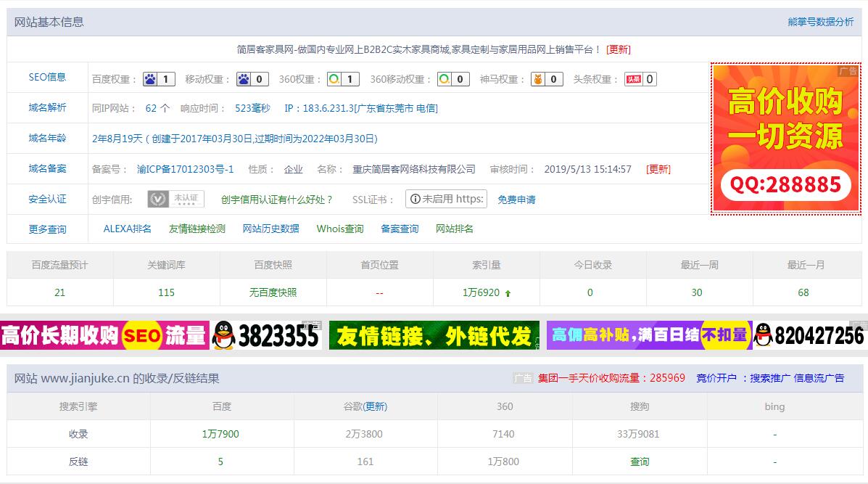Viewport: 868px width, 484px height.
Task: Click the 关键词库 value 115
Action: click(166, 292)
